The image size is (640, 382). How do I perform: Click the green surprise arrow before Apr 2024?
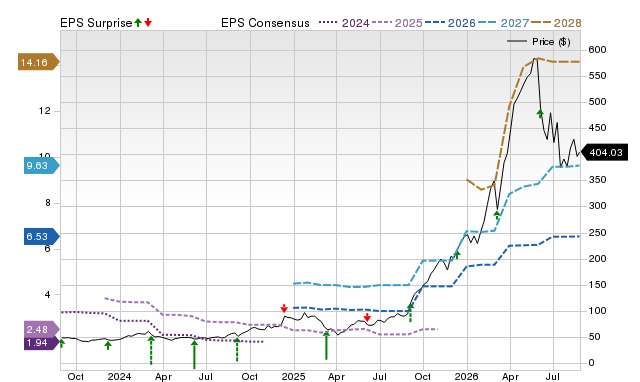151,350
